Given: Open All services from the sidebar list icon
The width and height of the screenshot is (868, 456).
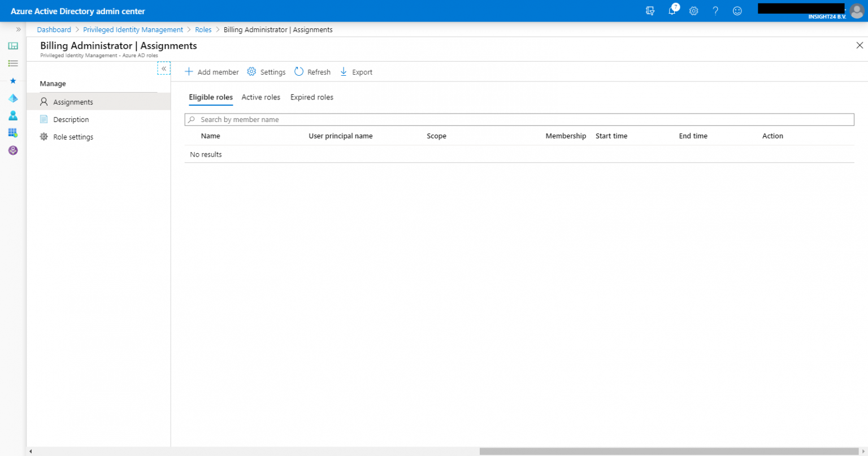Looking at the screenshot, I should (x=13, y=63).
